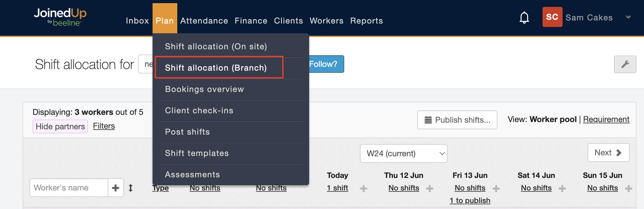The image size is (644, 209).
Task: Add shift with plus on Sat 14 Jun
Action: [x=562, y=189]
